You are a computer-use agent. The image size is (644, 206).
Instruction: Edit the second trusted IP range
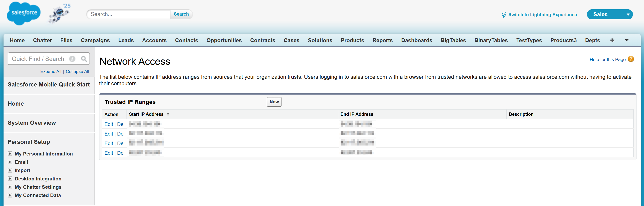(x=109, y=134)
